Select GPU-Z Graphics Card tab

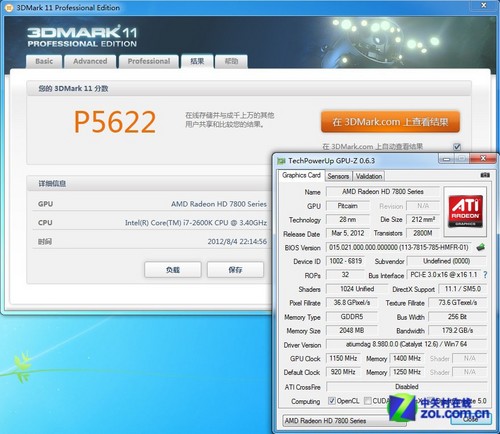(301, 175)
